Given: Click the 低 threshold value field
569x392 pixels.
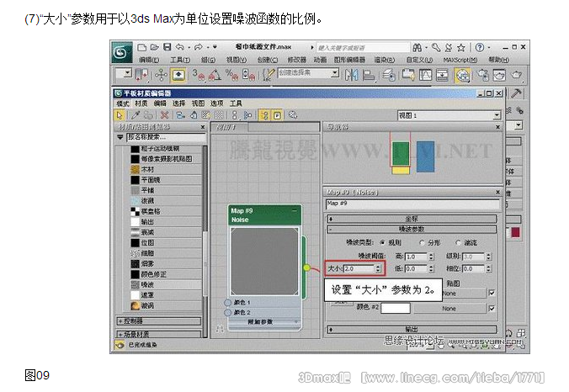Looking at the screenshot, I should click(x=416, y=268).
